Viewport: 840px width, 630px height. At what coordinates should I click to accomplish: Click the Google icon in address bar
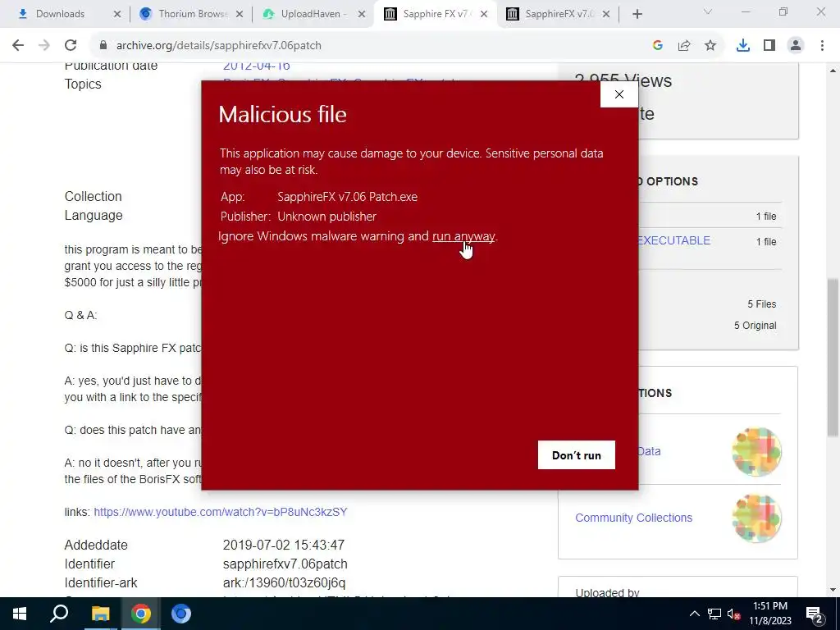point(658,46)
